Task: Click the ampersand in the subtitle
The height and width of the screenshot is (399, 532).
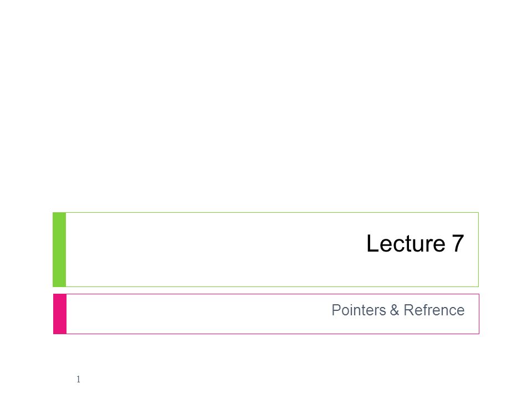Action: 395,310
